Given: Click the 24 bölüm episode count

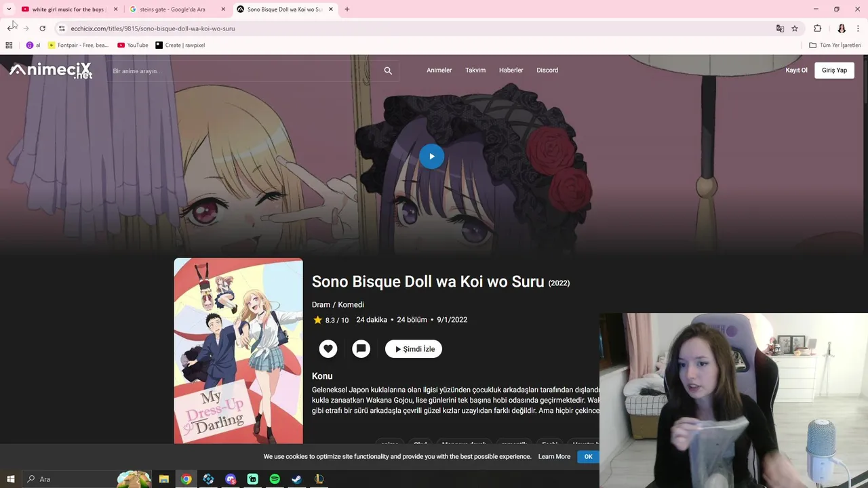Looking at the screenshot, I should click(x=412, y=320).
